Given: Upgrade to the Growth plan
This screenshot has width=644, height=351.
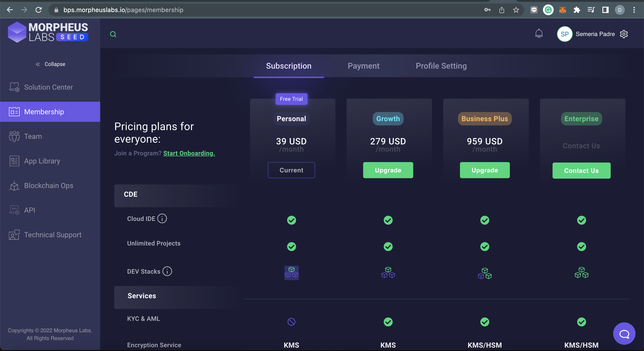Looking at the screenshot, I should pos(388,170).
